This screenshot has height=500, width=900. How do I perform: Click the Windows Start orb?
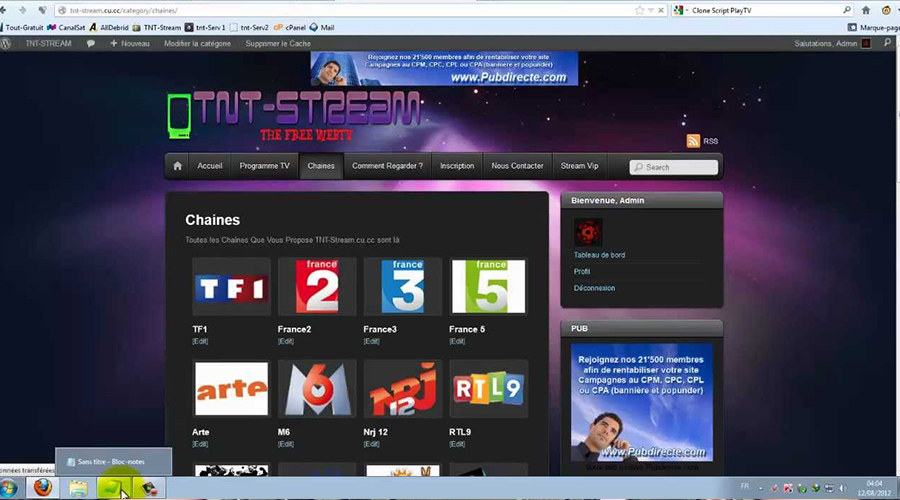(x=9, y=489)
